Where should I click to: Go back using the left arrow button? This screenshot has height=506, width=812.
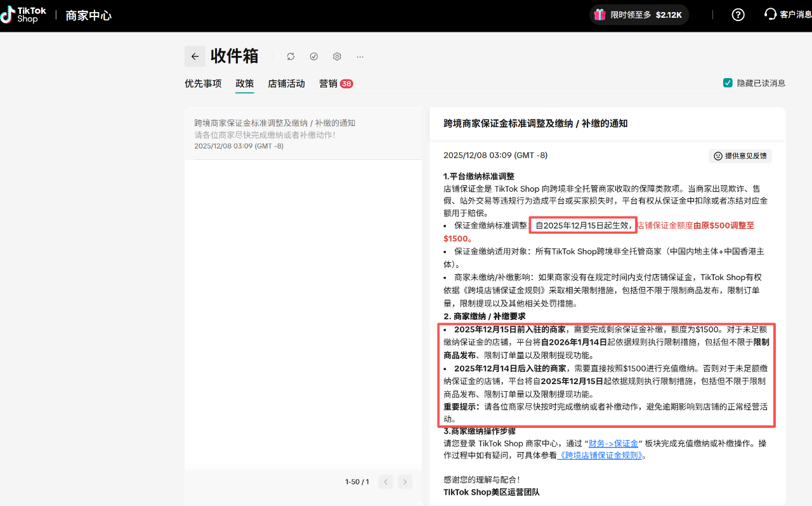[x=195, y=57]
